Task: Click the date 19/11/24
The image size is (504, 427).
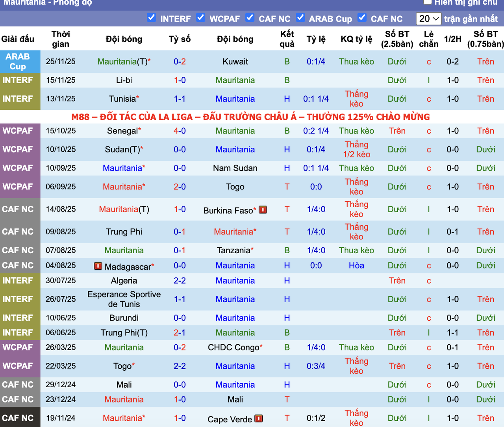Action: [61, 418]
